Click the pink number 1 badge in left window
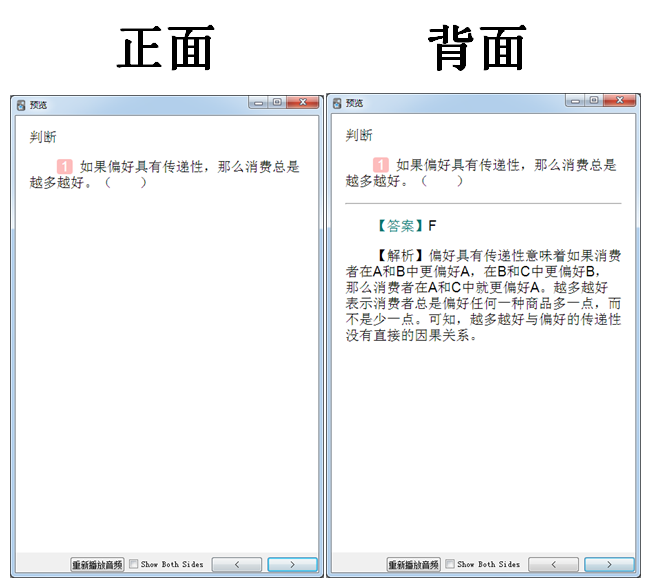 coord(64,167)
